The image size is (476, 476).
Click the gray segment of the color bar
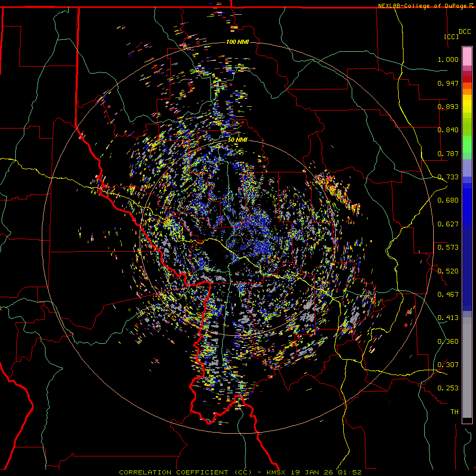tap(467, 368)
